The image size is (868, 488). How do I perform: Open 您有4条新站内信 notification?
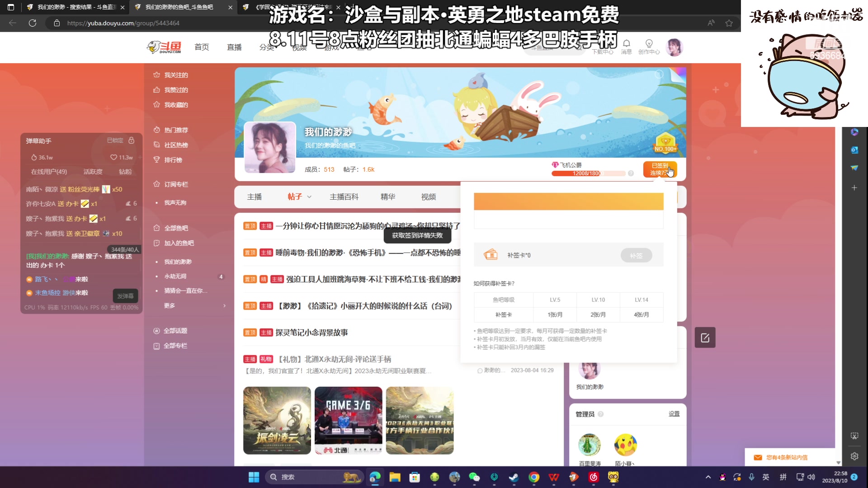click(787, 457)
